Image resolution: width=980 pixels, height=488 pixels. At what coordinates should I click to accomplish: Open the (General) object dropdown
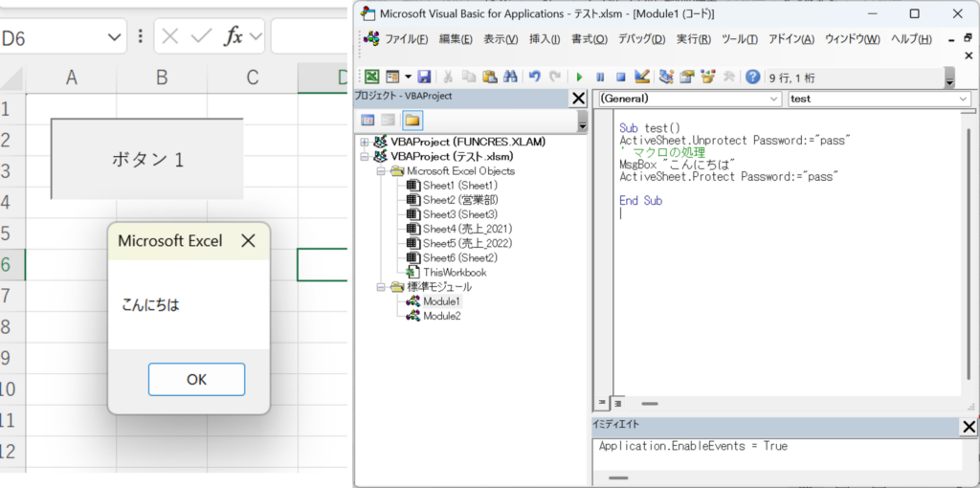(x=775, y=99)
